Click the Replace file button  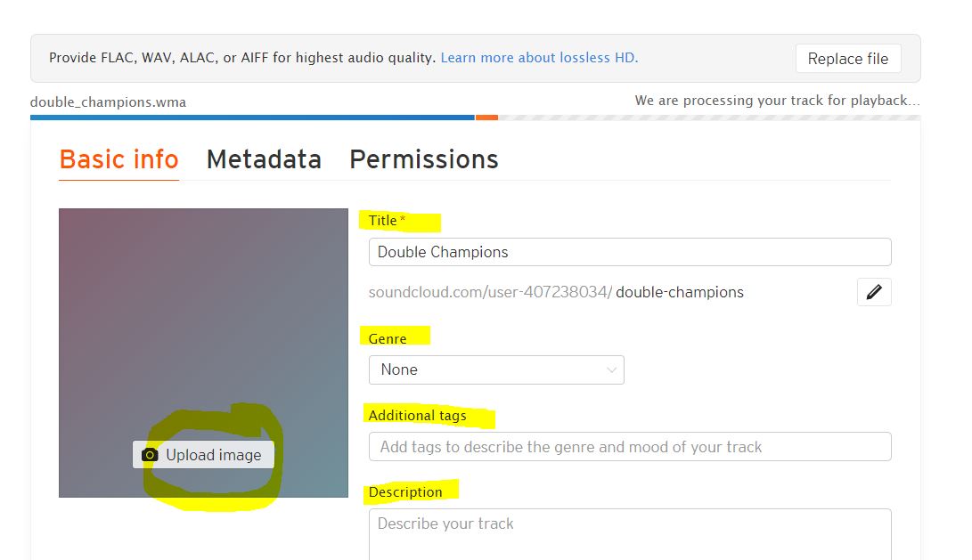pos(848,58)
